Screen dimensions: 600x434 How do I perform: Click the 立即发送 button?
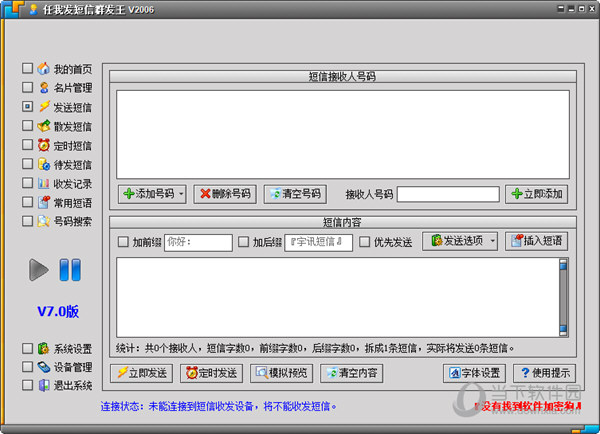142,373
